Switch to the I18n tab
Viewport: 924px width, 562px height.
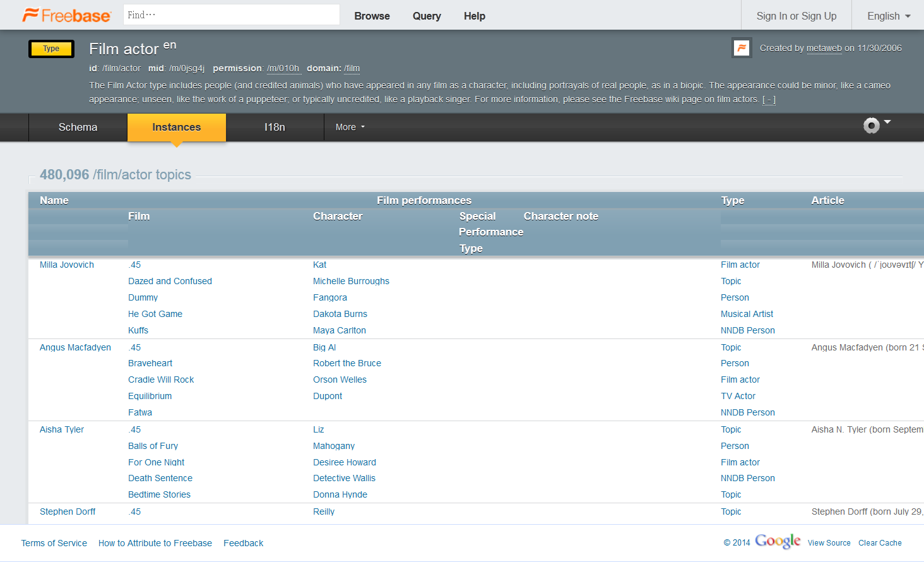pos(275,127)
